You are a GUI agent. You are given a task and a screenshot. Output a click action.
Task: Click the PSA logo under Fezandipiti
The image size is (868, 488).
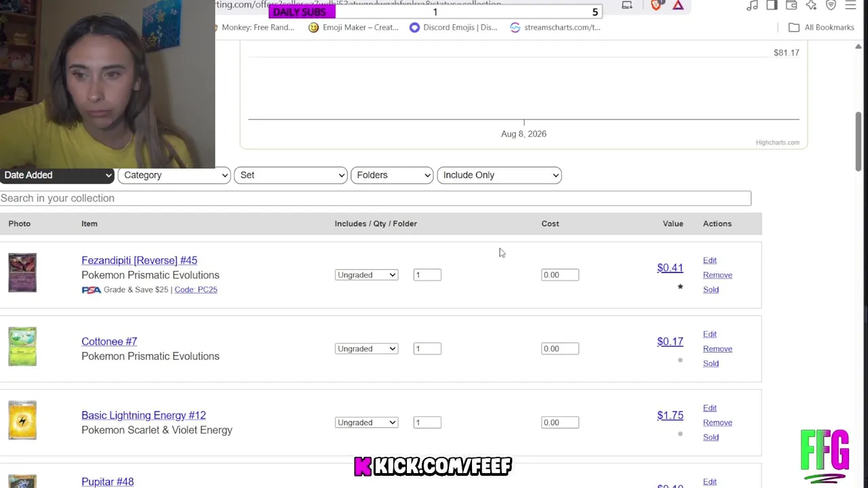point(91,289)
